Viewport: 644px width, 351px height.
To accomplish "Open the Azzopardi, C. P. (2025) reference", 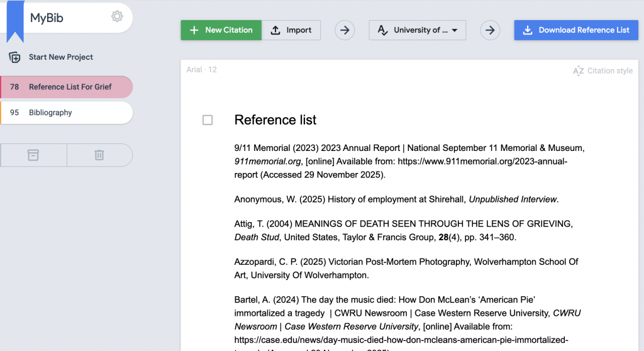I will click(406, 267).
